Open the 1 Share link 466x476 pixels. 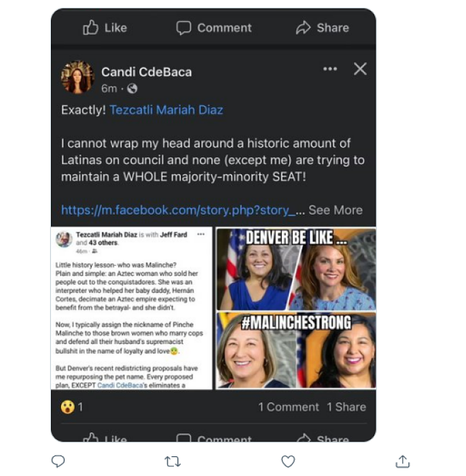pyautogui.click(x=346, y=407)
